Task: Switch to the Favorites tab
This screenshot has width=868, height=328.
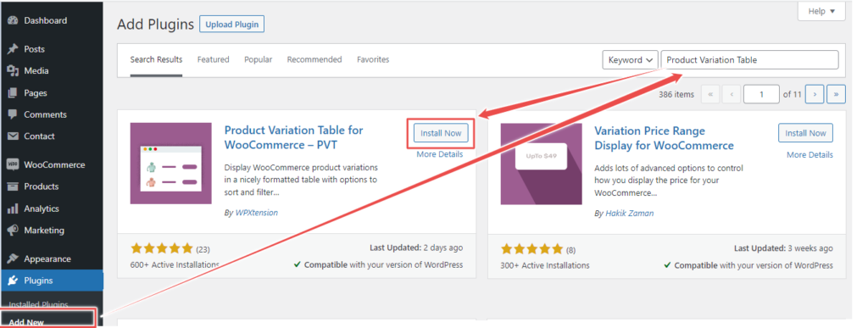Action: click(373, 59)
